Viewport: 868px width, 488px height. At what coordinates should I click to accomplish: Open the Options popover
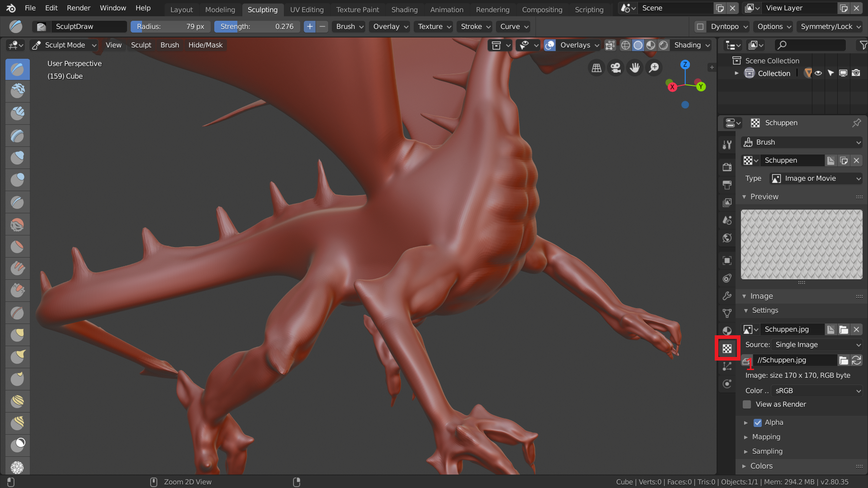click(774, 27)
